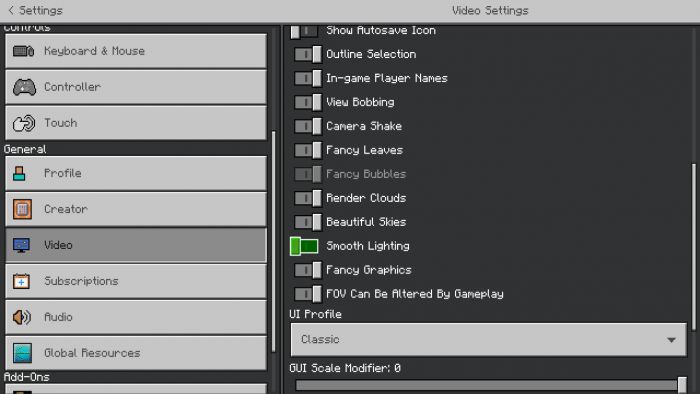Turn off the Smooth Lighting toggle

[304, 246]
